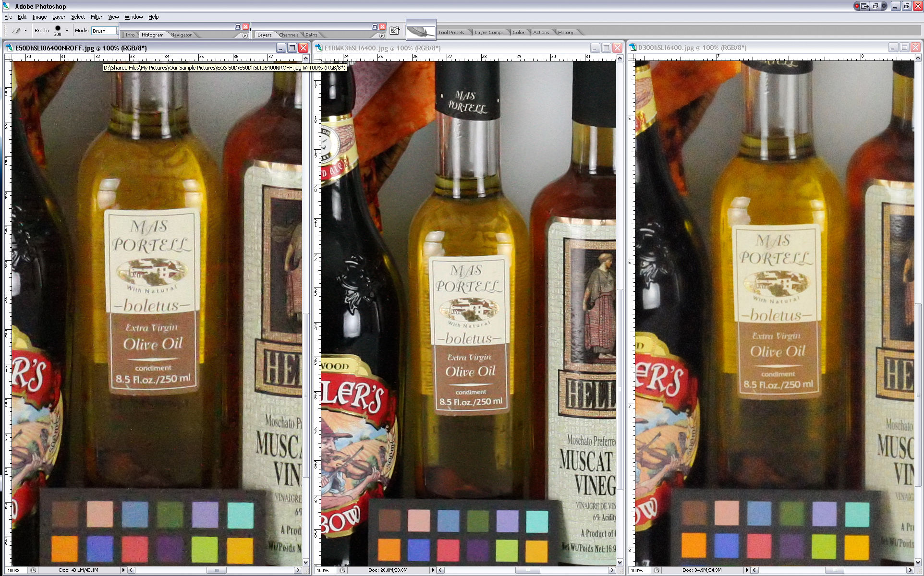
Task: Click Version Cue icon in E1DMK3 status bar
Action: coord(342,570)
